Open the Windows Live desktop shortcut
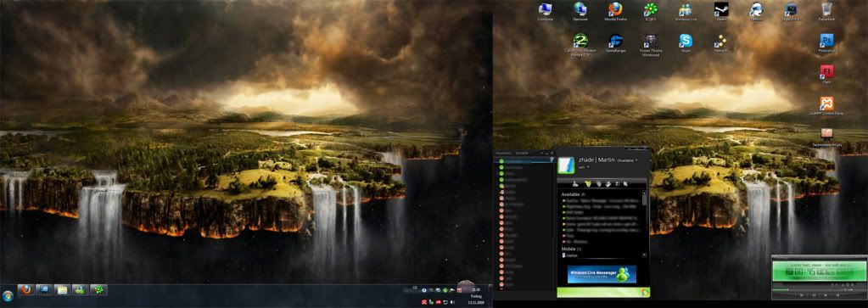Image resolution: width=868 pixels, height=308 pixels. click(686, 11)
